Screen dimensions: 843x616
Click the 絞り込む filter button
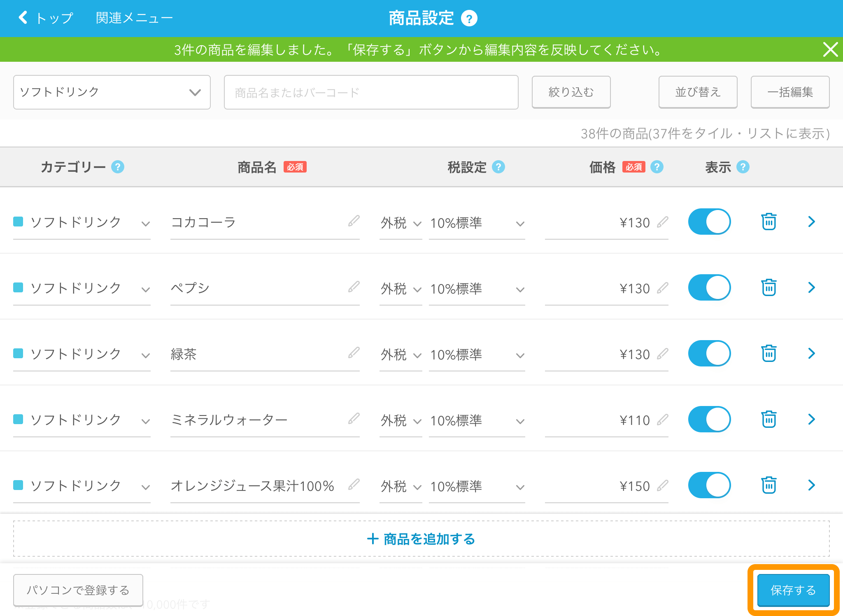click(x=571, y=92)
